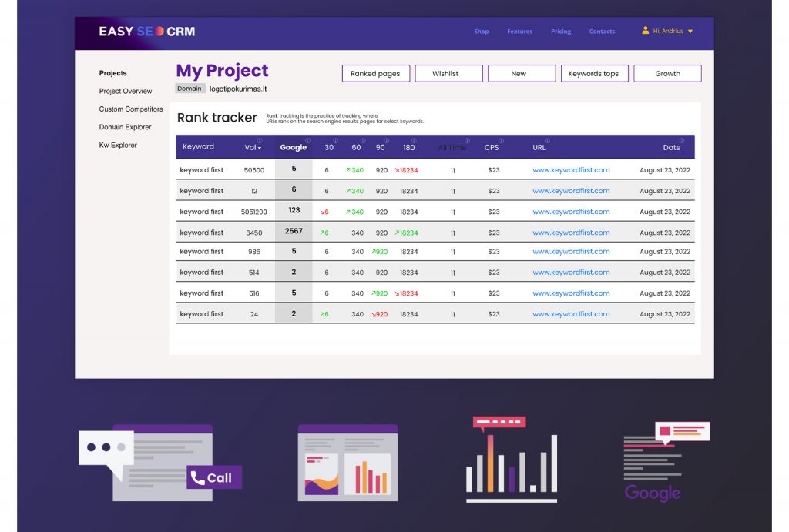Open Domain Explorer in the sidebar
Image resolution: width=789 pixels, height=532 pixels.
(126, 127)
